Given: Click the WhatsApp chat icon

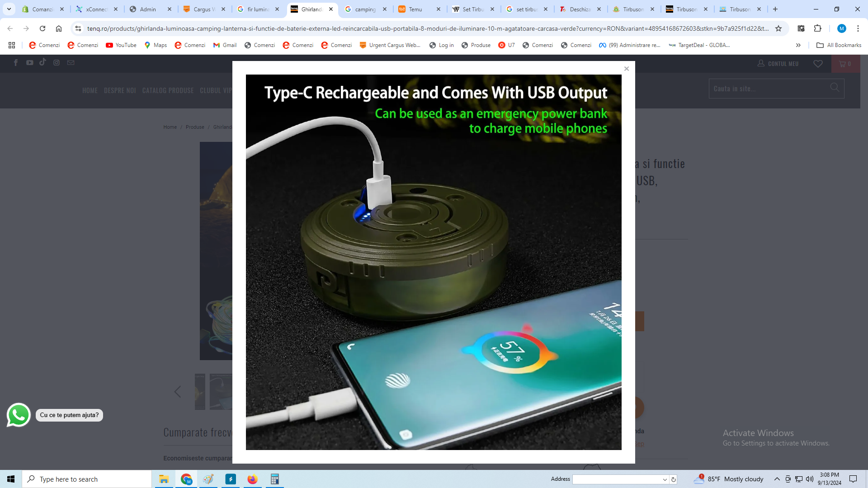Looking at the screenshot, I should [19, 415].
